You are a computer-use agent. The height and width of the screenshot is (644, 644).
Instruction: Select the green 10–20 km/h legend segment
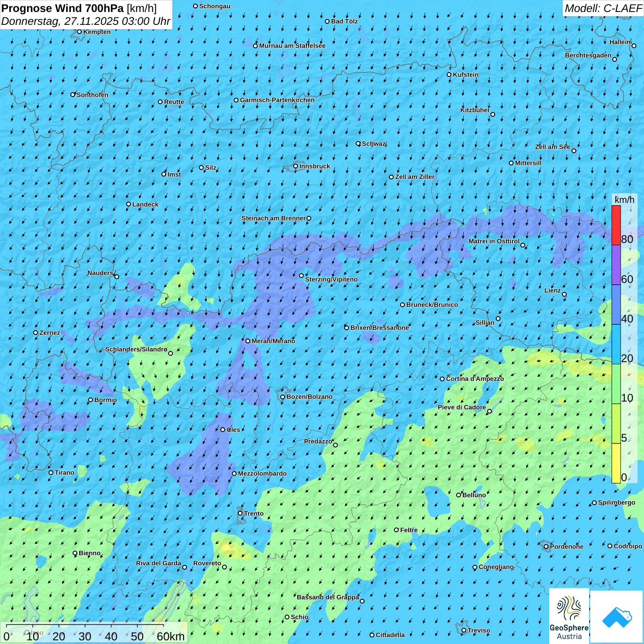click(616, 384)
